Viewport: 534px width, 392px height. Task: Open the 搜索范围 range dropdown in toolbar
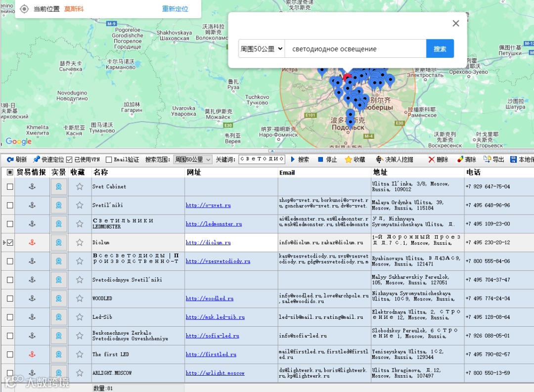[x=193, y=159]
